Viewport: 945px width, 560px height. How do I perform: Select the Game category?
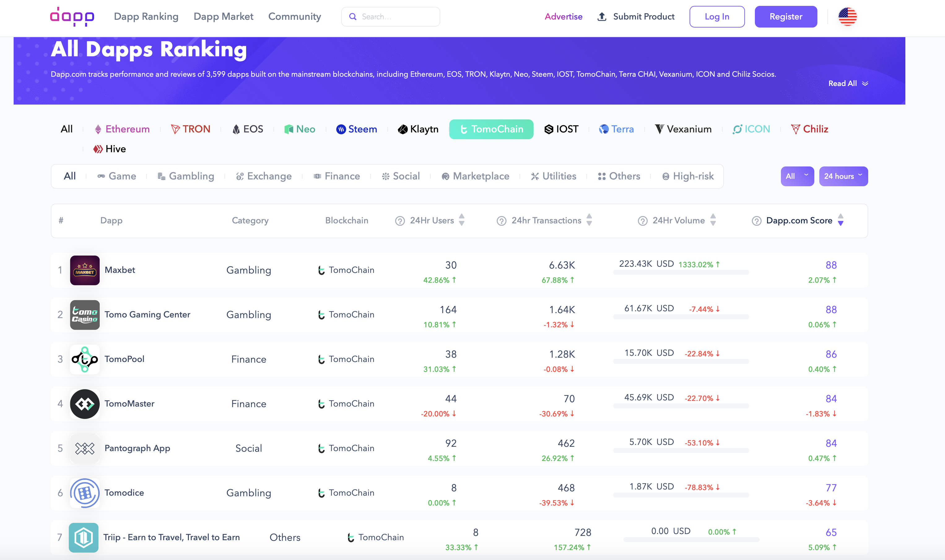(x=117, y=176)
